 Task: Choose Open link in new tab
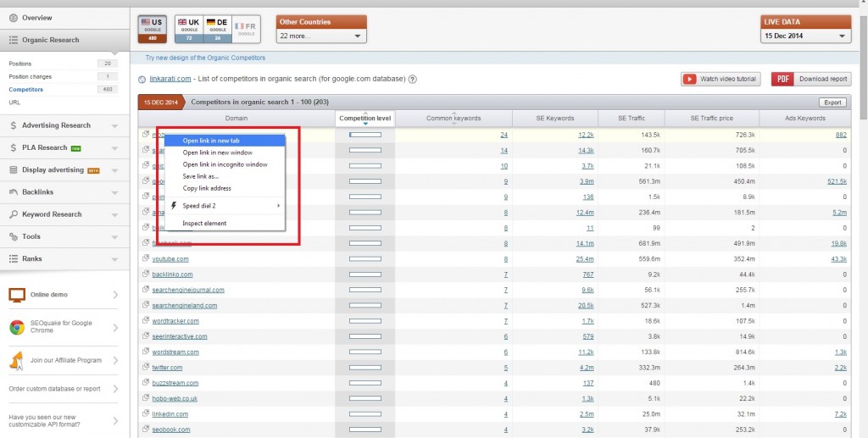tap(225, 141)
